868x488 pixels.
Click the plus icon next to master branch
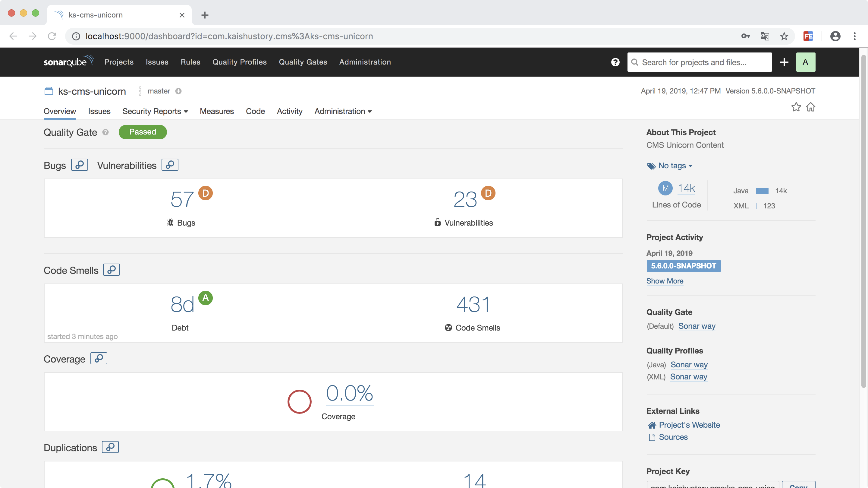point(179,91)
